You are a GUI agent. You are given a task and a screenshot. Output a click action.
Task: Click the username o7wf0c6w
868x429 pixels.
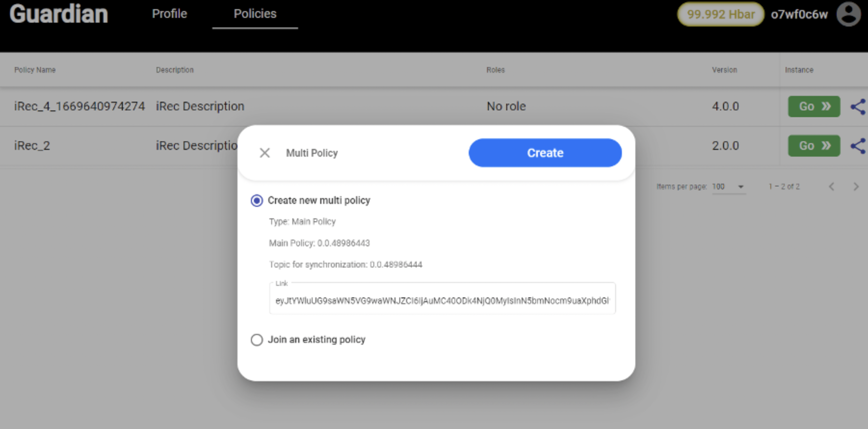[799, 14]
